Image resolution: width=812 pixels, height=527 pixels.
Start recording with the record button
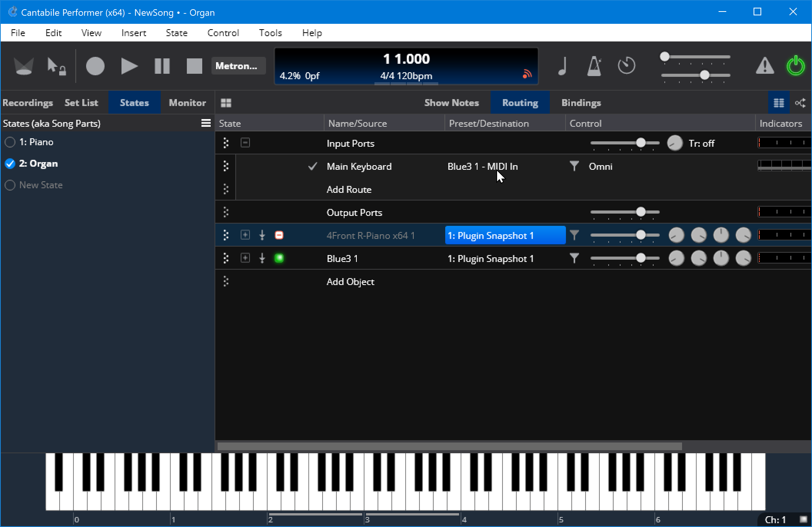[95, 66]
